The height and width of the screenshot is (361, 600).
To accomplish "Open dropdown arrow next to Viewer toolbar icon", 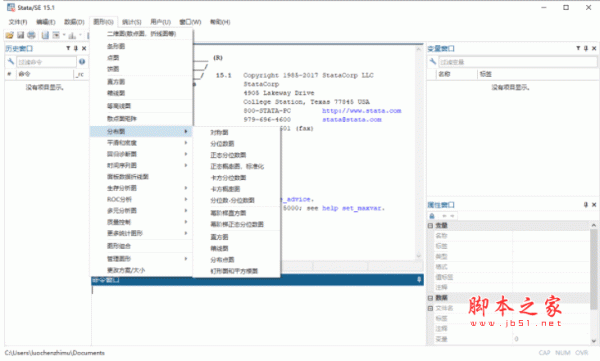I will (64, 35).
